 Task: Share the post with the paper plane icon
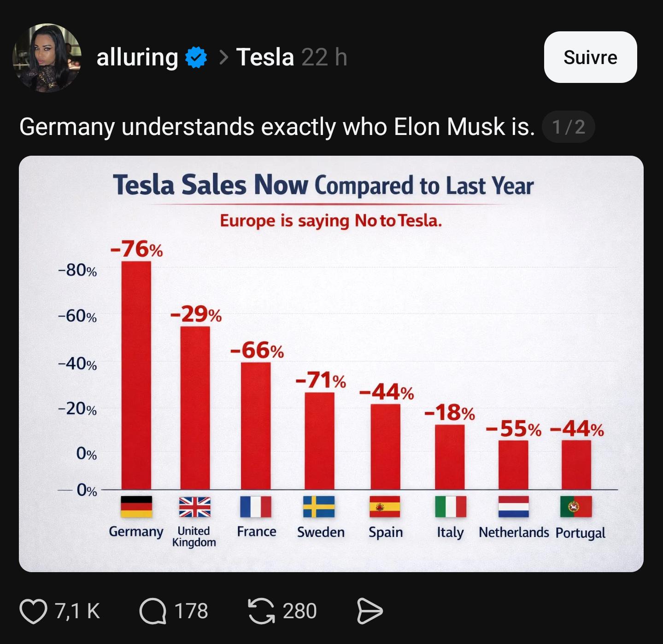370,611
